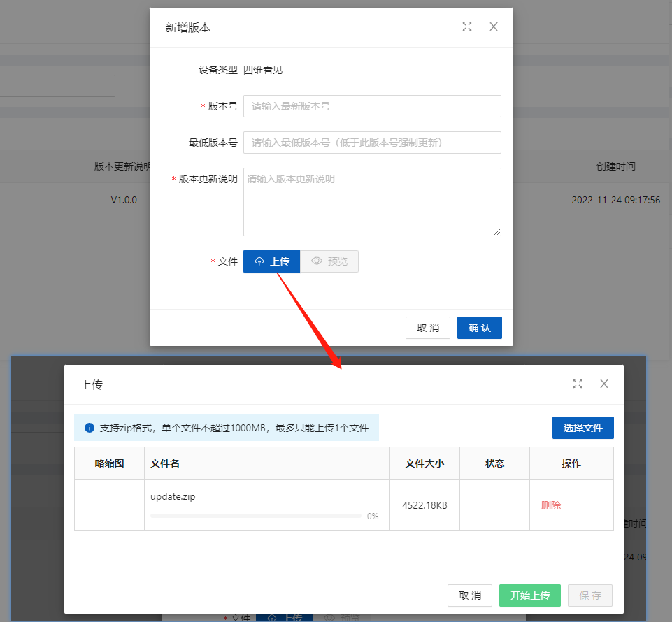Screen dimensions: 672x622
Task: Focus the 版本号 input field
Action: (372, 106)
